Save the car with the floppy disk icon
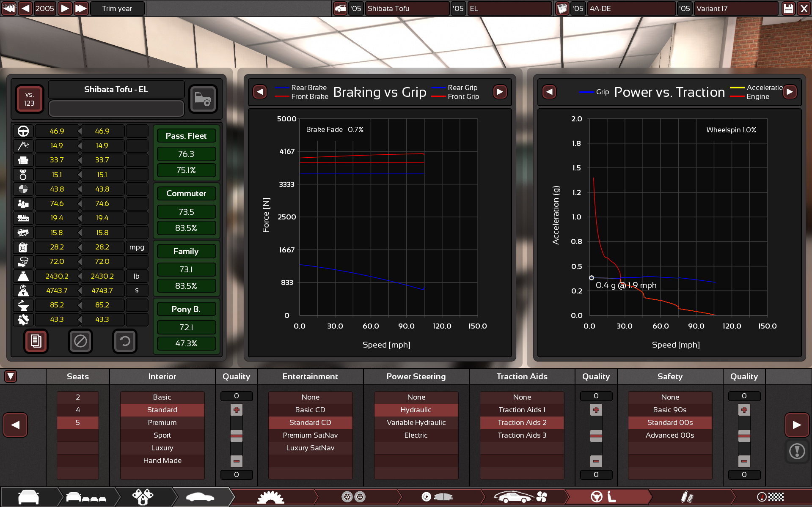Screen dimensions: 812x507 pos(788,8)
